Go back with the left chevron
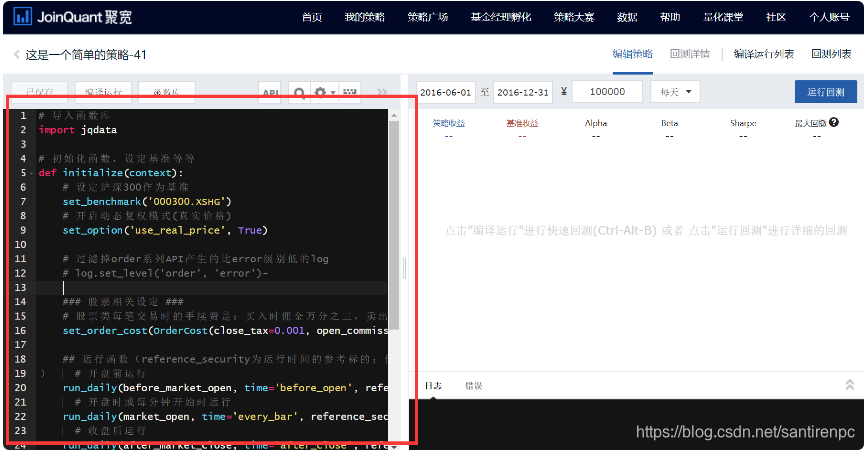This screenshot has height=451, width=865. pos(17,54)
